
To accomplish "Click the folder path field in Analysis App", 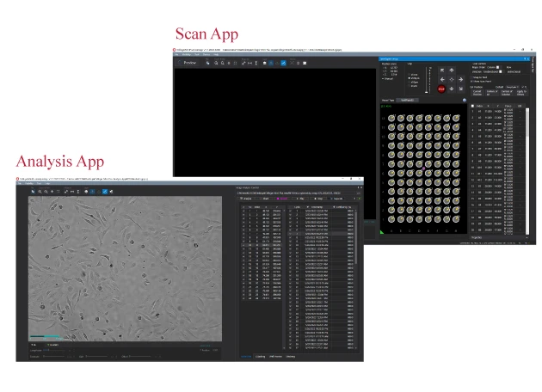I will [297, 193].
